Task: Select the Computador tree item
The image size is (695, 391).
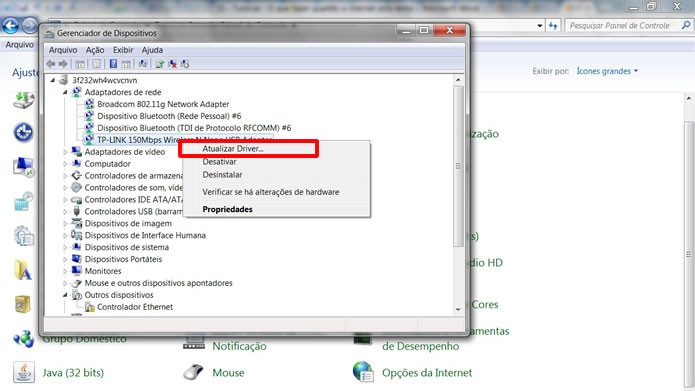Action: 107,164
